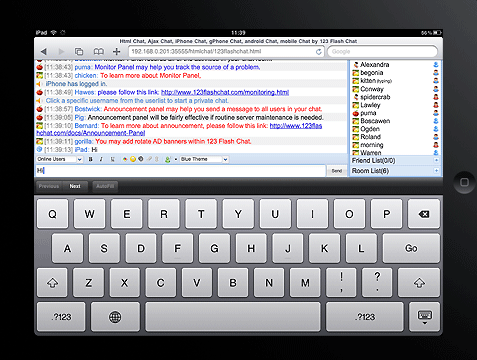The image size is (477, 360).
Task: Click sender name gorilla in the chat
Action: coord(84,141)
